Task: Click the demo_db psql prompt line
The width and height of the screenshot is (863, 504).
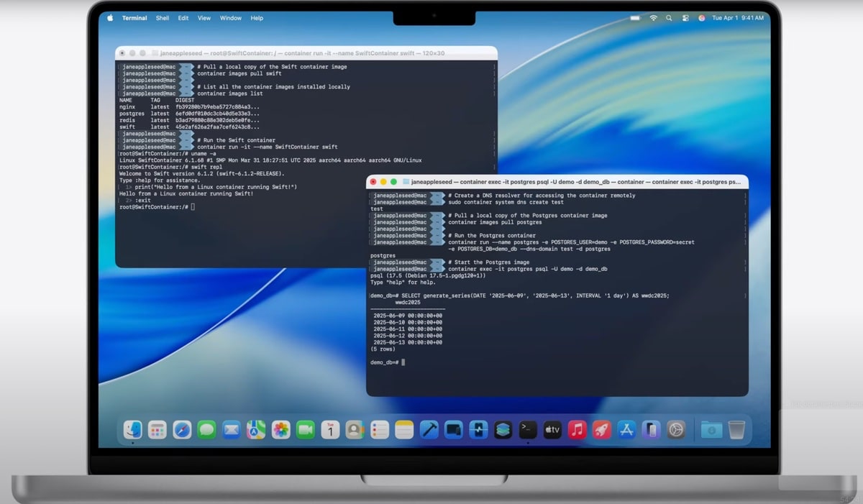Action: (388, 362)
